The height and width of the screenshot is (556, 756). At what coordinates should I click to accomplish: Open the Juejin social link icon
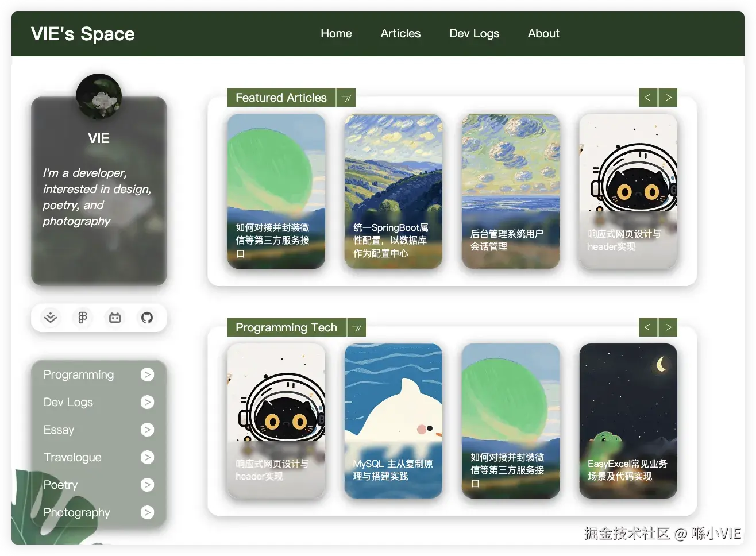coord(51,318)
